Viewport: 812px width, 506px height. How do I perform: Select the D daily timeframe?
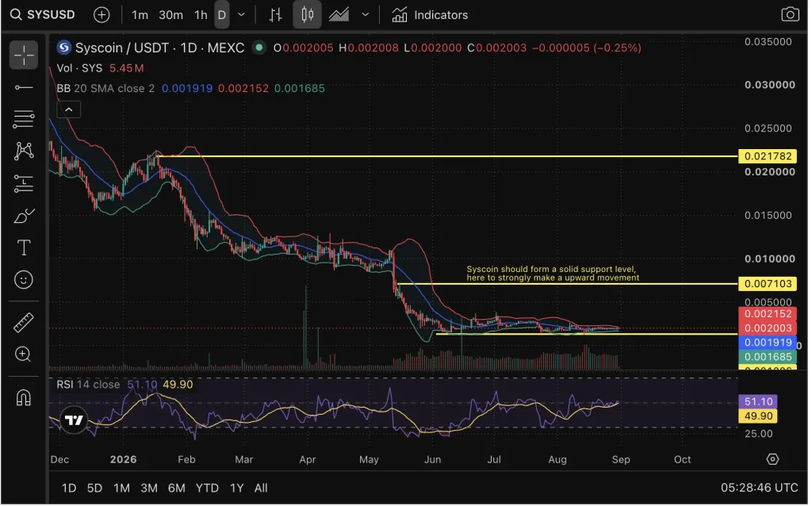coord(222,15)
